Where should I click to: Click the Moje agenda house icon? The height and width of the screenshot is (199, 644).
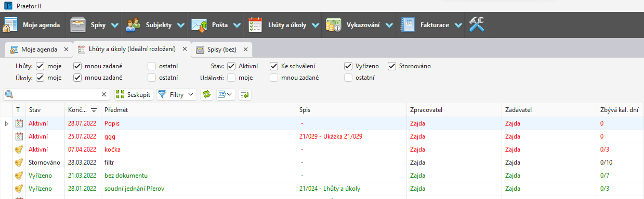click(10, 24)
